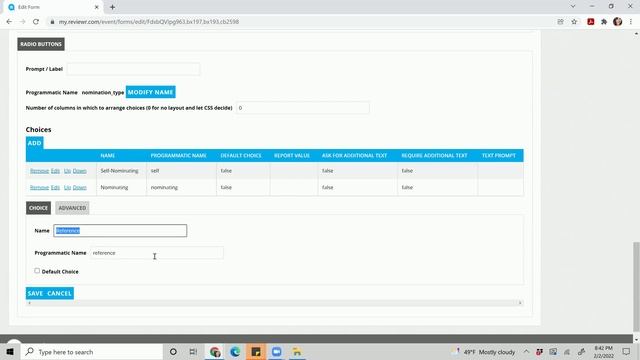640x360 pixels.
Task: Switch to the Advanced tab
Action: pos(72,208)
